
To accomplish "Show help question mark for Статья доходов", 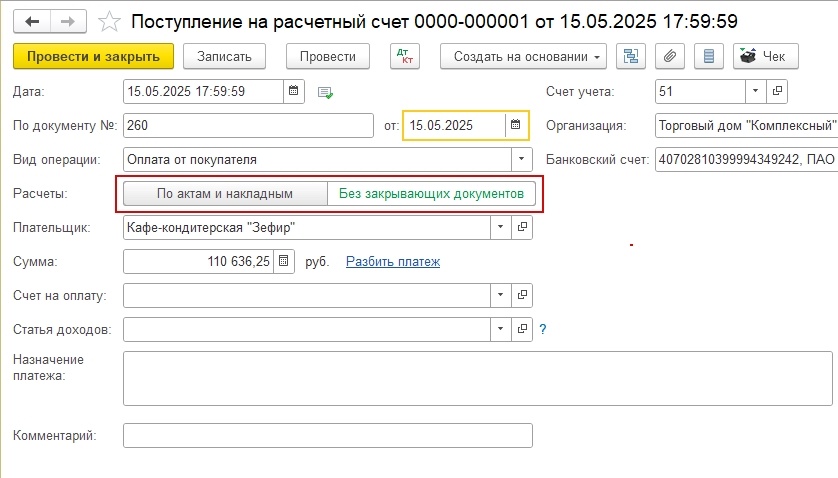I will point(543,329).
